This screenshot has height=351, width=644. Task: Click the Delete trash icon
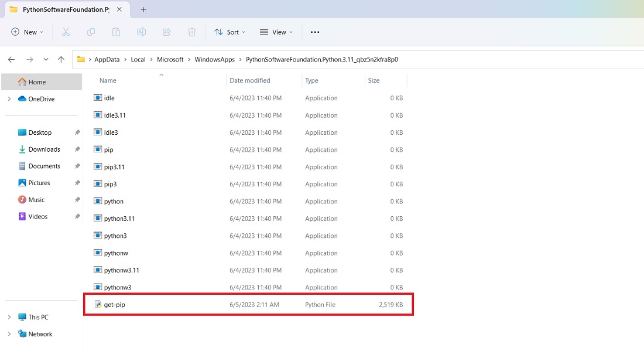click(191, 32)
